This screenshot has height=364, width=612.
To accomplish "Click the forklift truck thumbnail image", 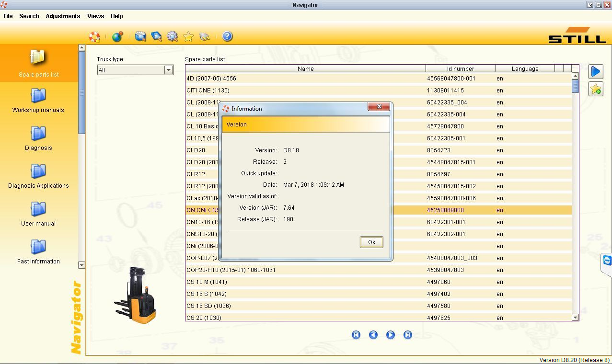I will point(136,295).
